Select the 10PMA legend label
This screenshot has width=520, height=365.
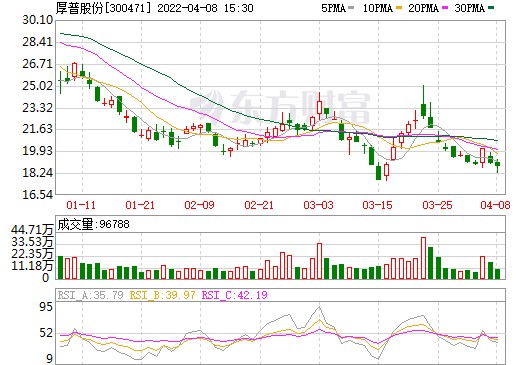(x=377, y=8)
